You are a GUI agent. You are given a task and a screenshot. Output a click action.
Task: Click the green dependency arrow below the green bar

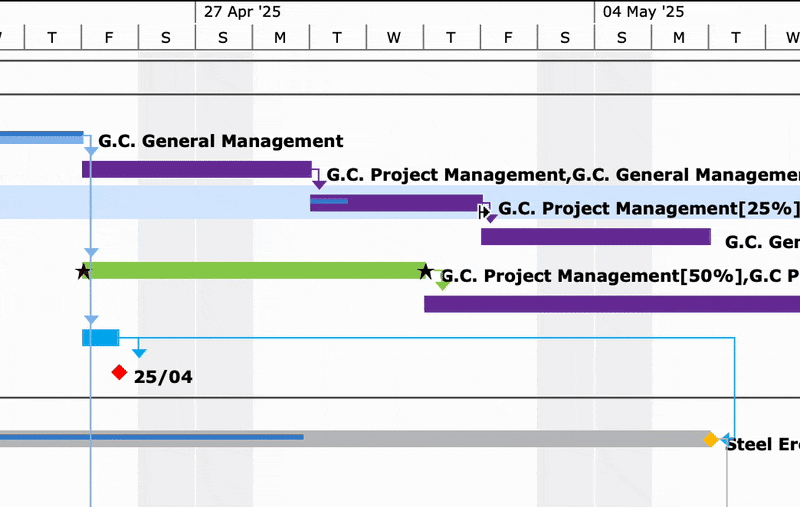(x=442, y=286)
